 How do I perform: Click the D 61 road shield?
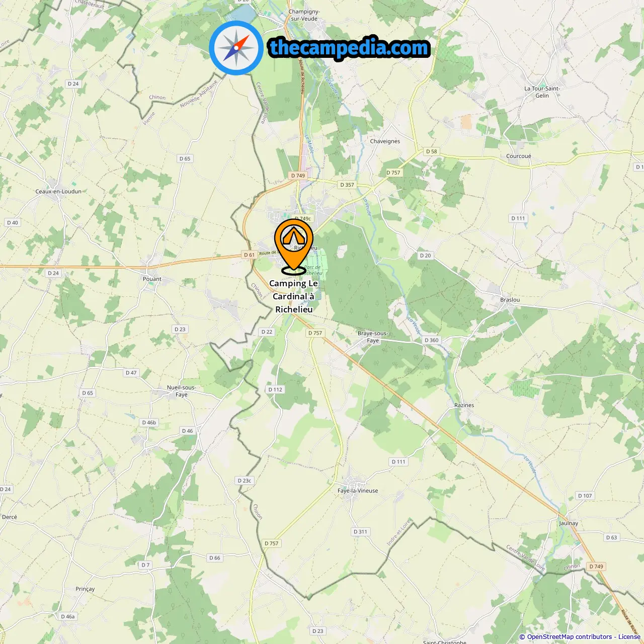point(250,255)
